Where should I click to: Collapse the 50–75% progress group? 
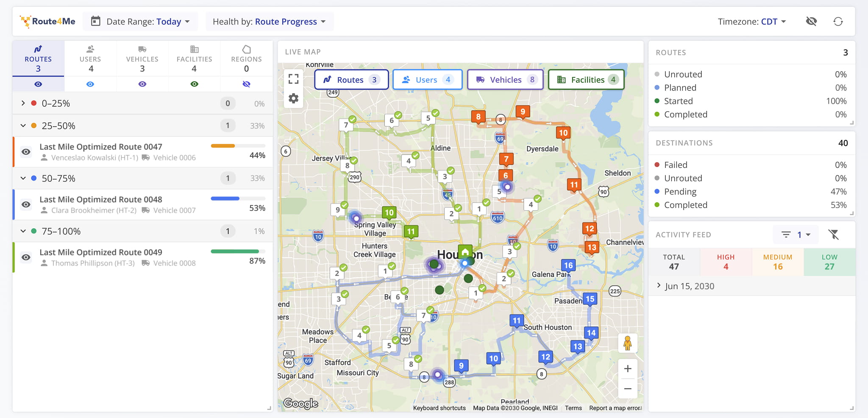tap(23, 178)
